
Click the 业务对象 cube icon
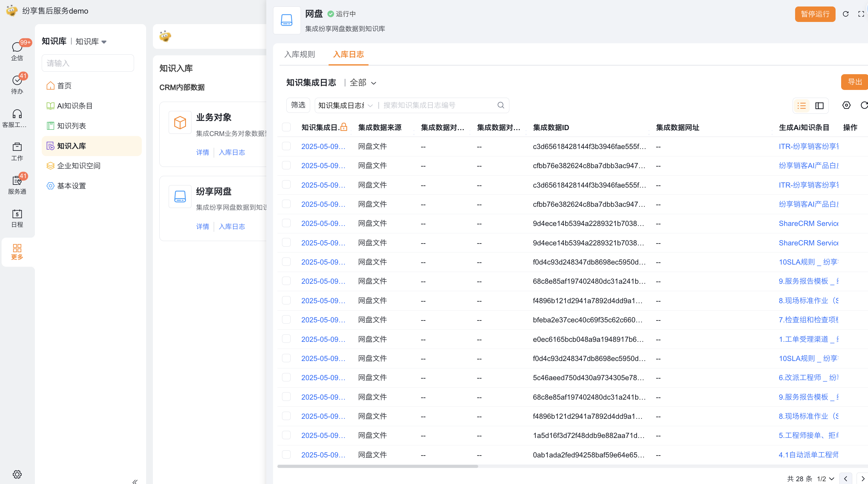pyautogui.click(x=180, y=122)
